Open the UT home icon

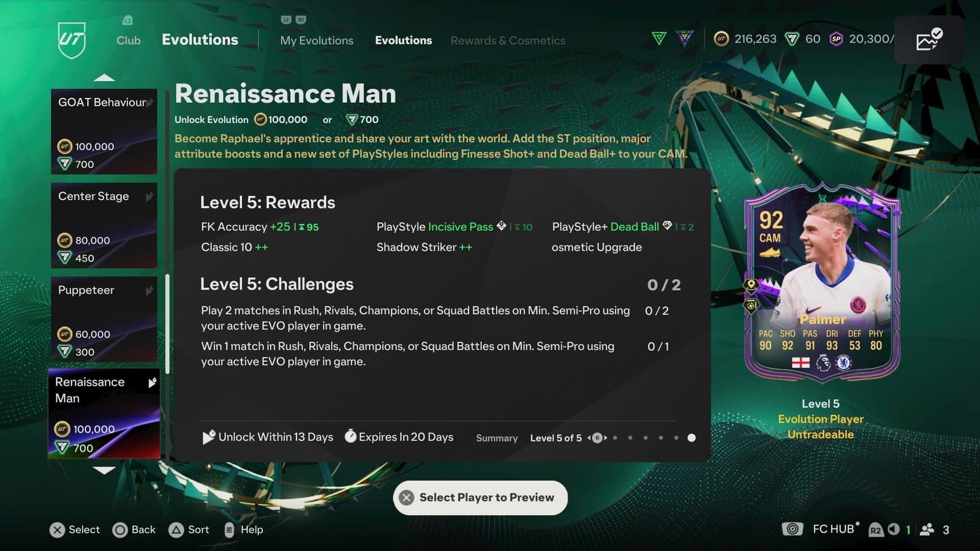point(72,38)
